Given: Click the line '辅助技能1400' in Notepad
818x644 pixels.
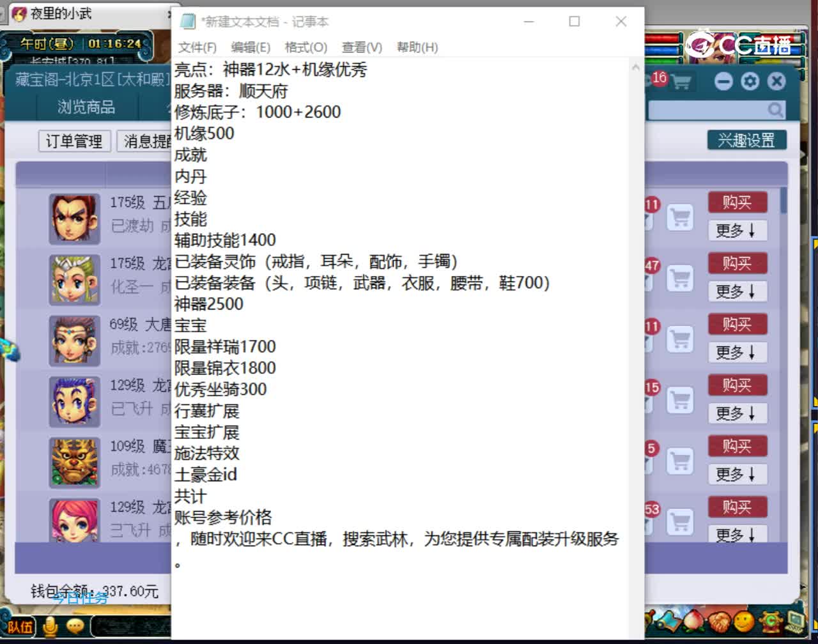Looking at the screenshot, I should coord(225,240).
